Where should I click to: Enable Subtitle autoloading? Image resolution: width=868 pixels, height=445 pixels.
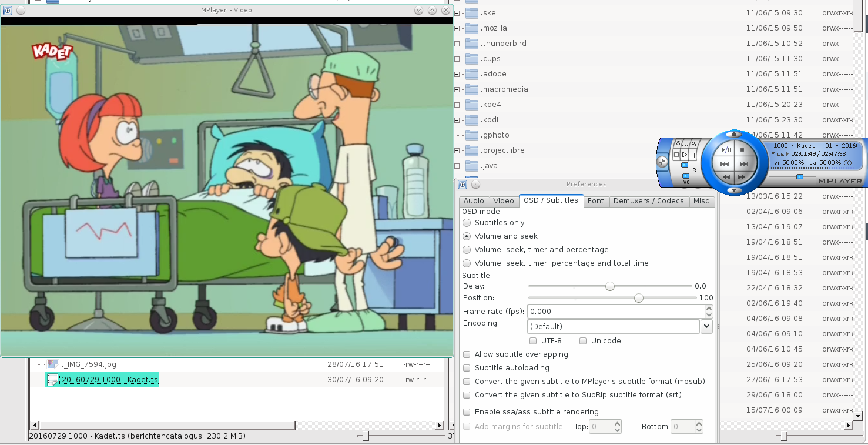point(467,368)
